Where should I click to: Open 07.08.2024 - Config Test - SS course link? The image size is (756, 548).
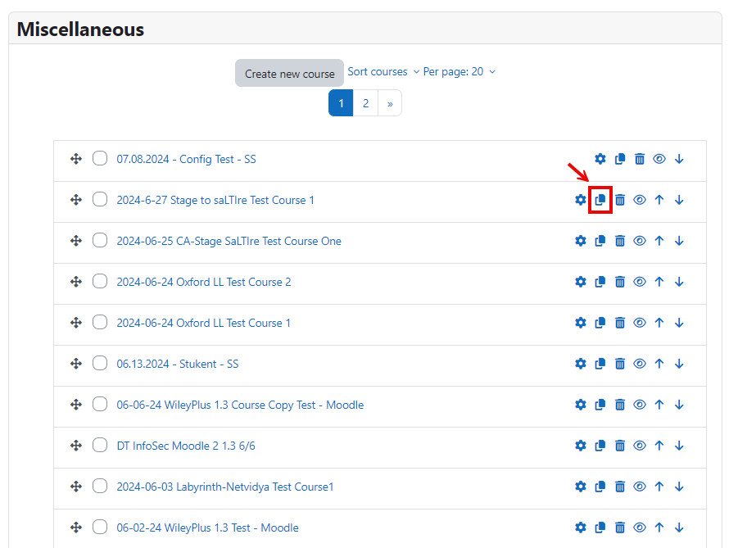click(x=186, y=159)
